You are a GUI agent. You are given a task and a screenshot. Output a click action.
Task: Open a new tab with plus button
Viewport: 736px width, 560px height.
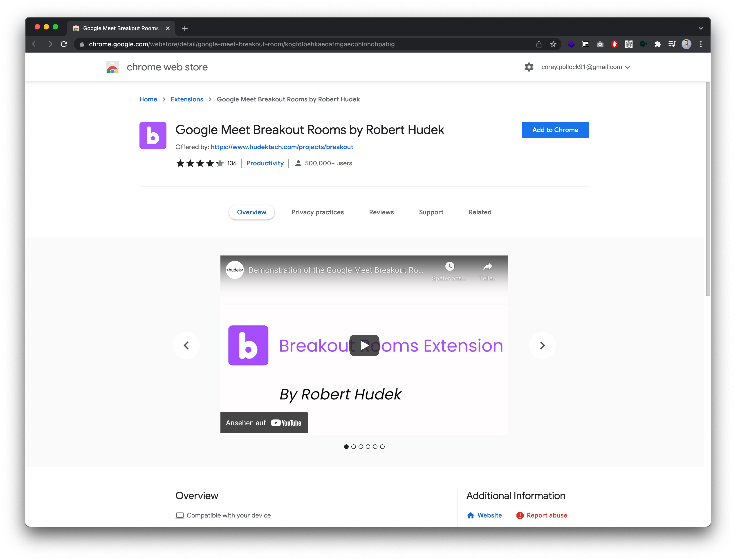[x=185, y=28]
